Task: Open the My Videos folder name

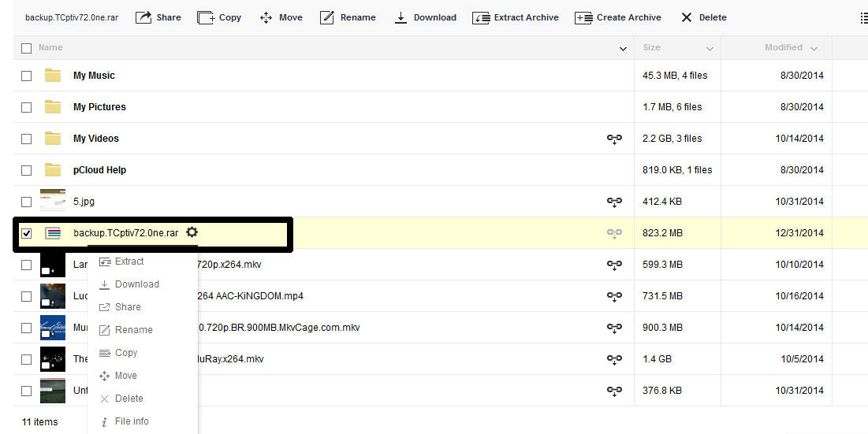Action: pos(95,139)
